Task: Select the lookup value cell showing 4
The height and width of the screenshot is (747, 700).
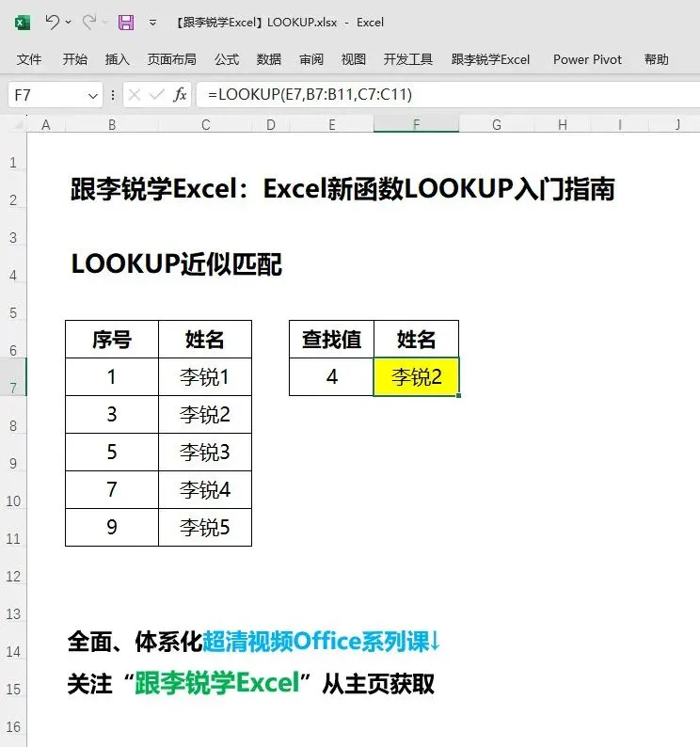Action: click(332, 377)
